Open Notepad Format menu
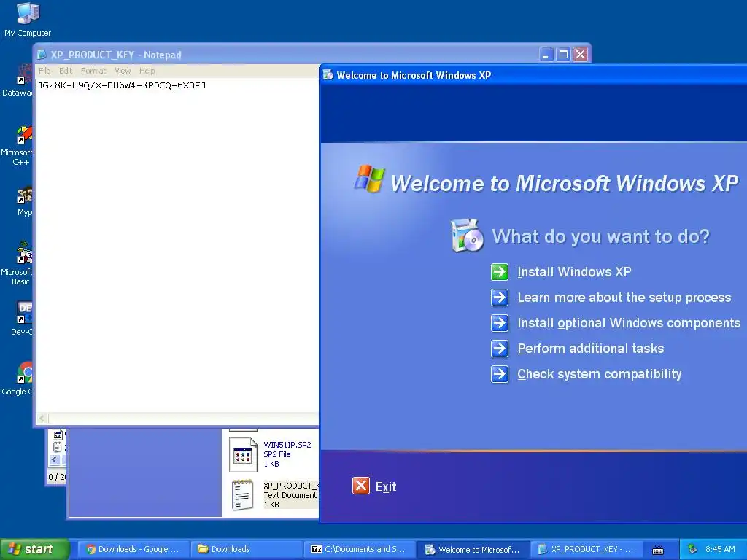747x560 pixels. click(x=93, y=71)
